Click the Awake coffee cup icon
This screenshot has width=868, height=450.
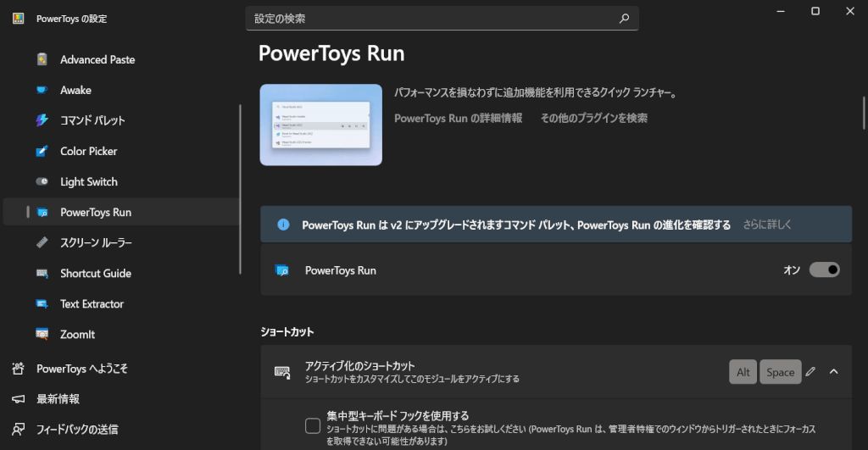[x=42, y=90]
